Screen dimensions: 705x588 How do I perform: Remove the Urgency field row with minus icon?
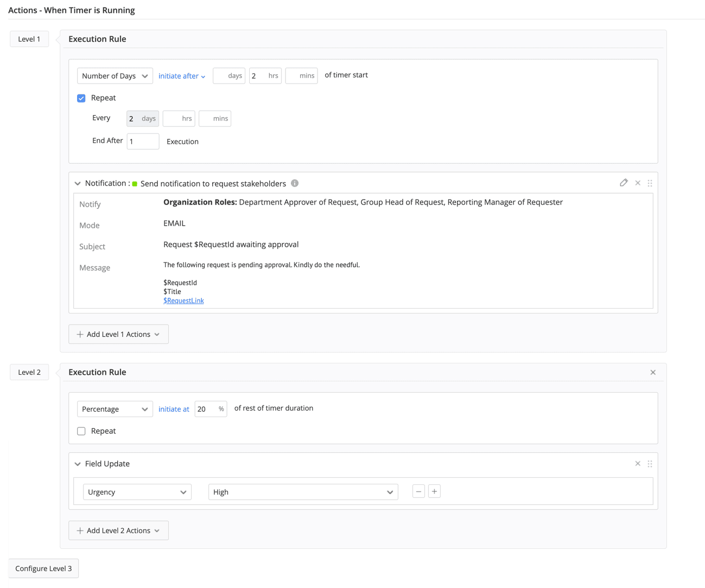418,491
